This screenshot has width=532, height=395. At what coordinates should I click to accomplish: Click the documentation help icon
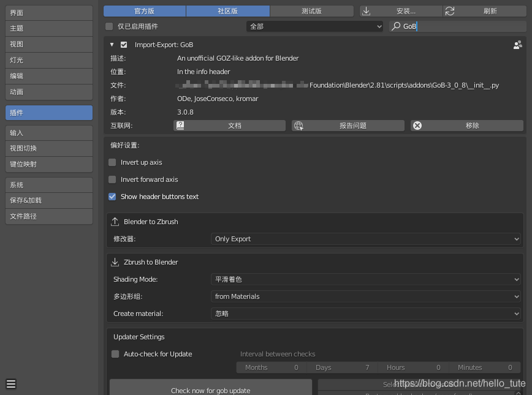[x=180, y=126]
